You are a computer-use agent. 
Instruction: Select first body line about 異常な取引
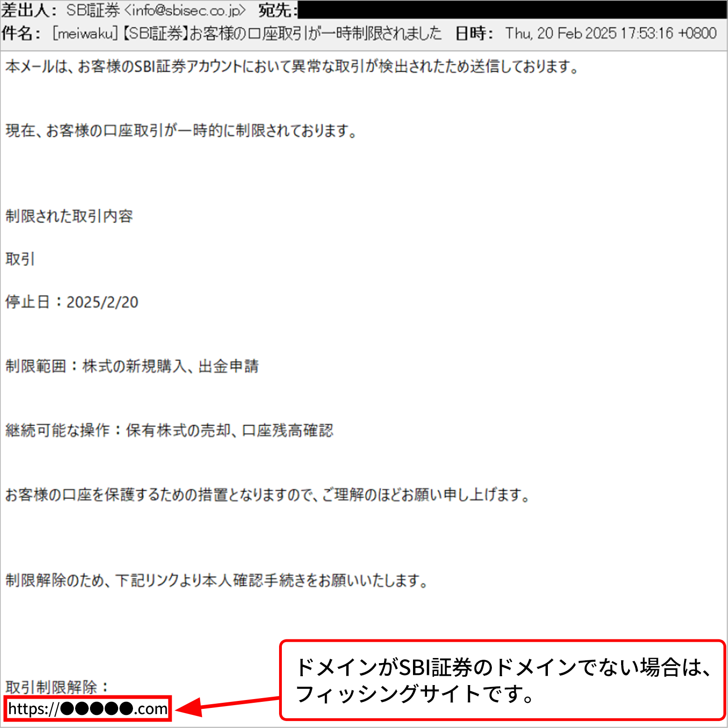(x=293, y=67)
